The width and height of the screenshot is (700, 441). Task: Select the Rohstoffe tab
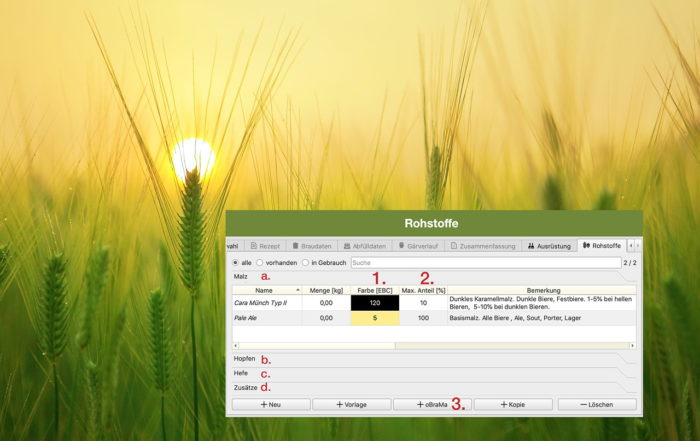pos(601,245)
